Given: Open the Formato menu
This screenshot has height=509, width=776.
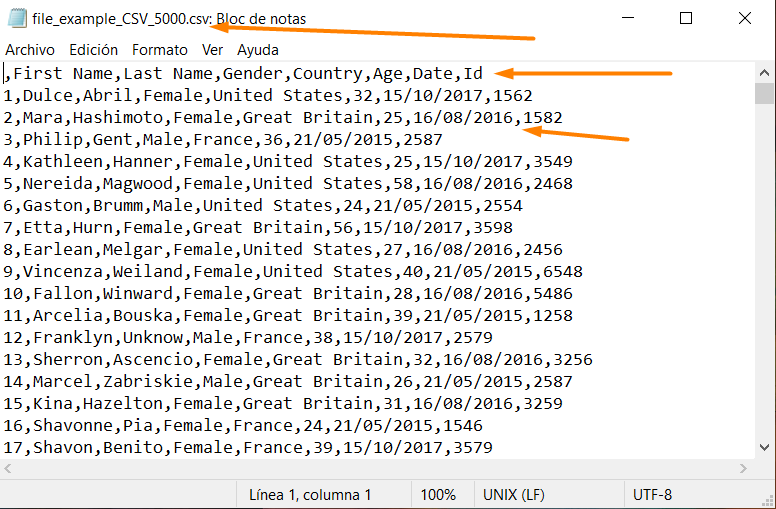Looking at the screenshot, I should (160, 49).
